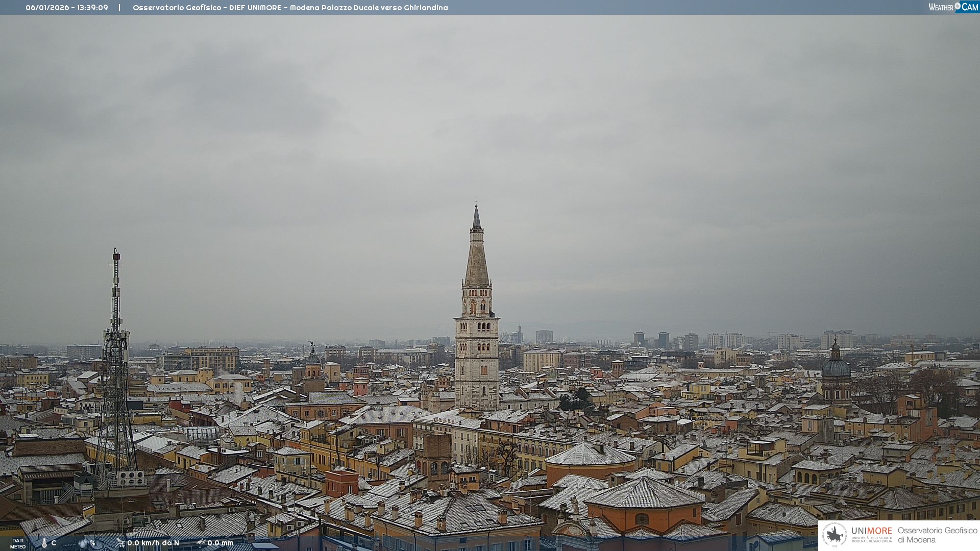
Task: Click the UNIMORE wordmark text
Action: (871, 531)
